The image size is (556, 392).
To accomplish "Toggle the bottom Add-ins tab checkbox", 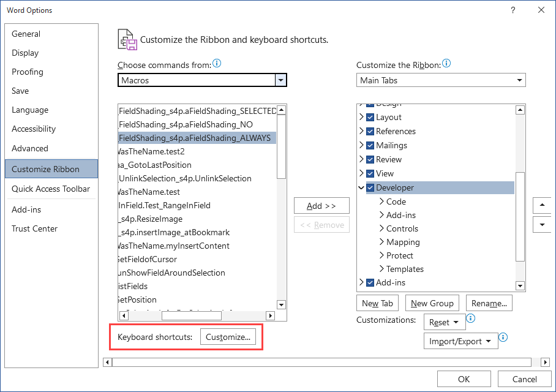I will 370,282.
